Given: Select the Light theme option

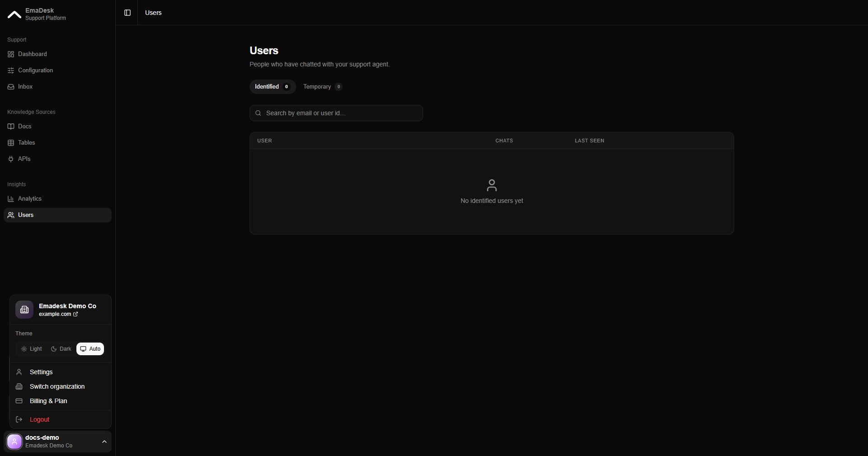Looking at the screenshot, I should [31, 349].
